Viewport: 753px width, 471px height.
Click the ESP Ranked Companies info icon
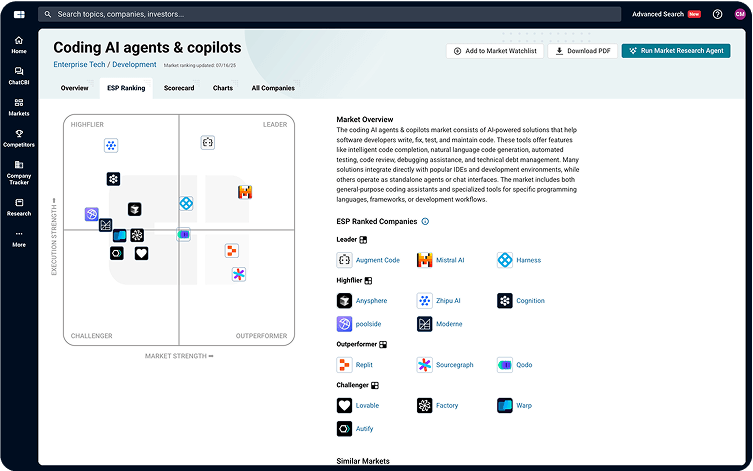click(425, 221)
